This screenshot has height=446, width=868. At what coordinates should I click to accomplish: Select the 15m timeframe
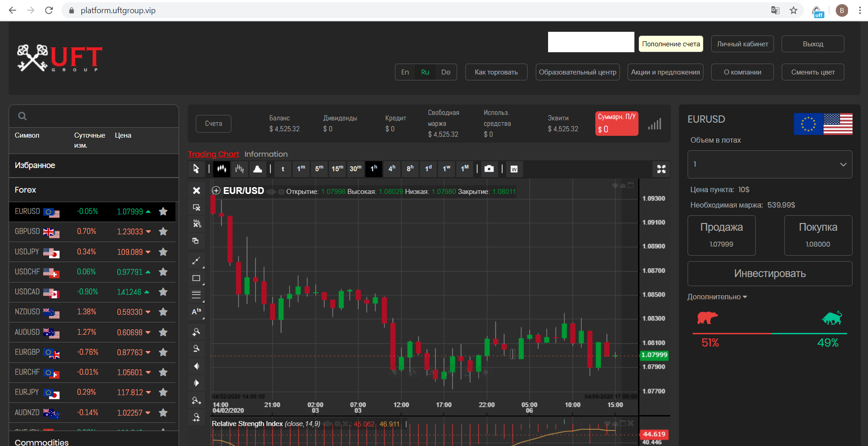pos(337,169)
